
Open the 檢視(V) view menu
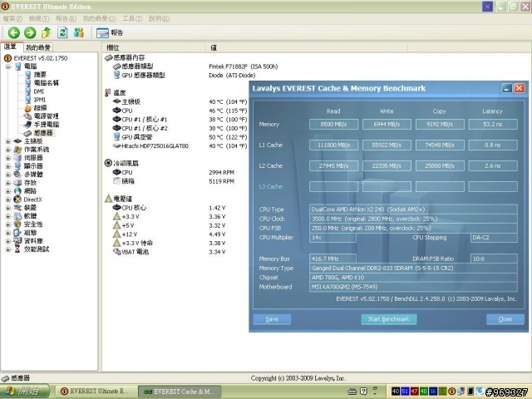click(x=39, y=18)
